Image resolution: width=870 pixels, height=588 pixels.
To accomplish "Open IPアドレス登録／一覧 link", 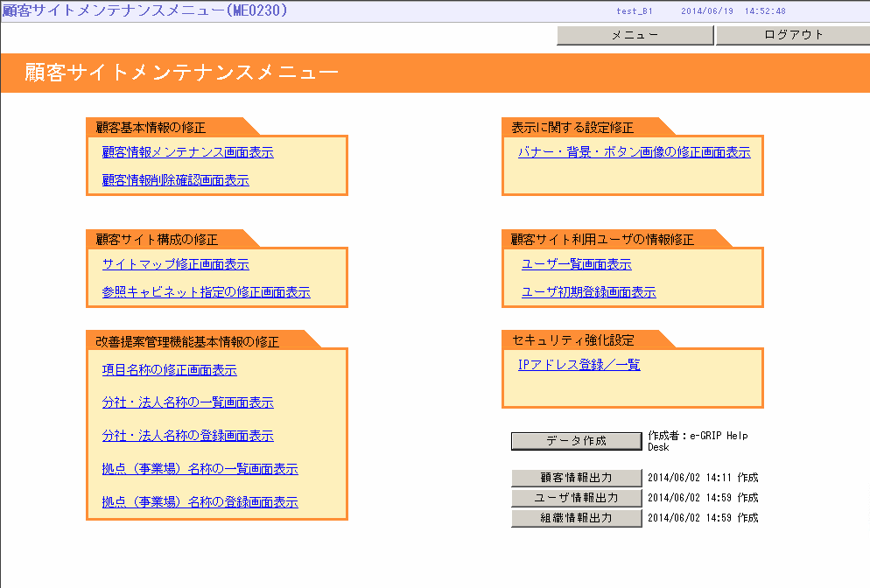I will tap(579, 365).
